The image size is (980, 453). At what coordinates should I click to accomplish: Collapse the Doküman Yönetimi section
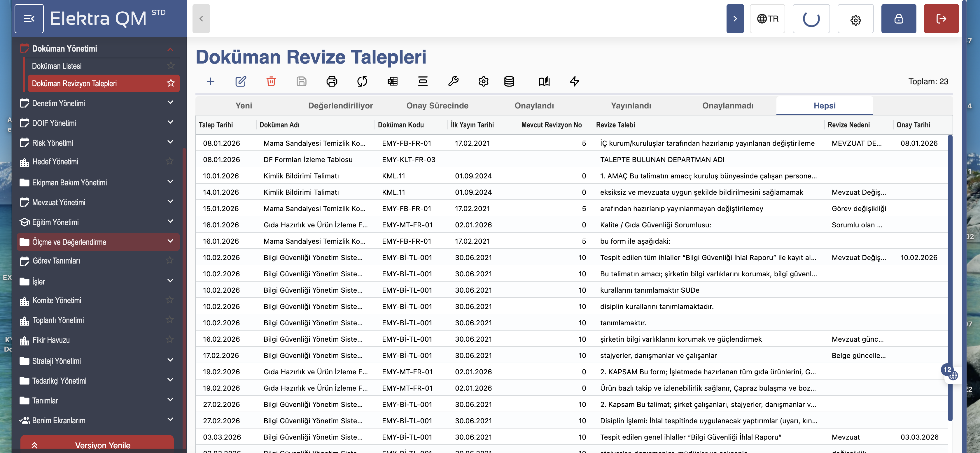[x=170, y=49]
